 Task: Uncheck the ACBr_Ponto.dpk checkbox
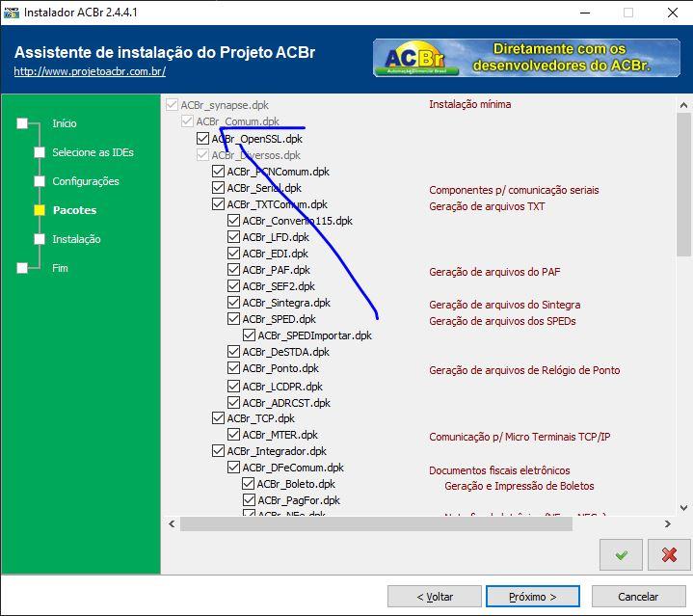tap(234, 367)
